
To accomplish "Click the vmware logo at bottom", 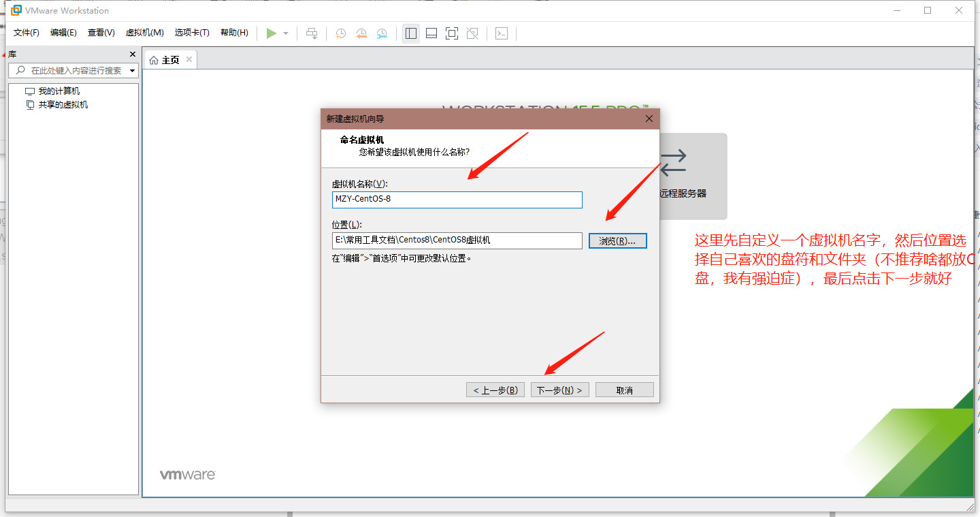I will (188, 475).
